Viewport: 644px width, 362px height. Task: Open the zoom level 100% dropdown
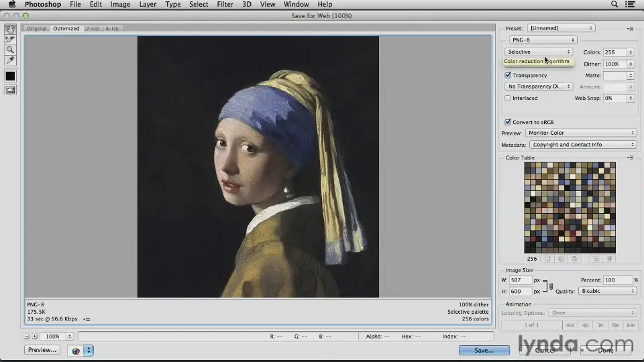click(69, 336)
